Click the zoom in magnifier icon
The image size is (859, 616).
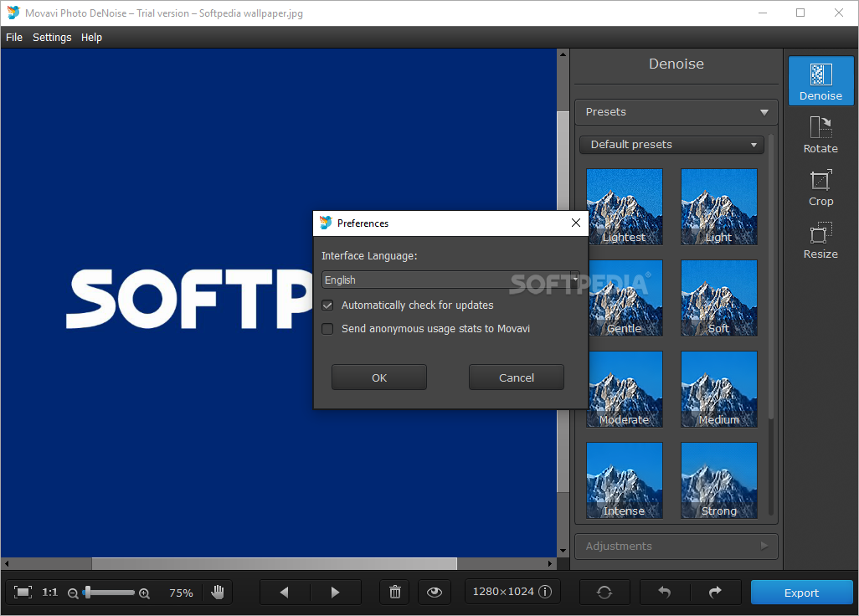tap(144, 593)
